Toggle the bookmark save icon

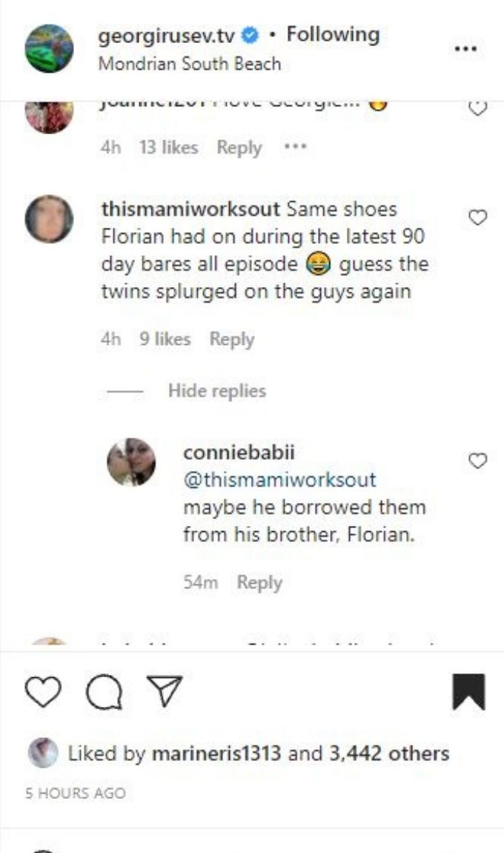click(468, 691)
